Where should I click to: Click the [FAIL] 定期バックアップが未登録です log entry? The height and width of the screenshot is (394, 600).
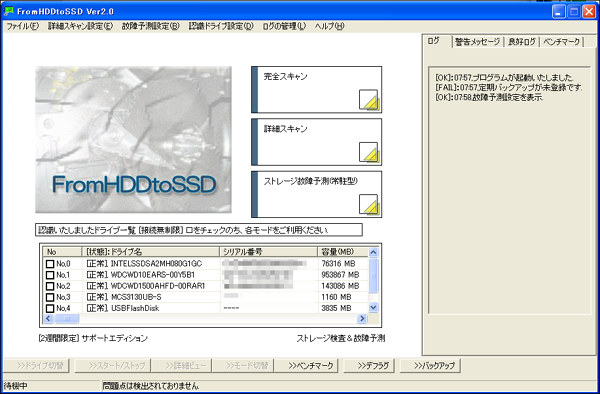509,88
